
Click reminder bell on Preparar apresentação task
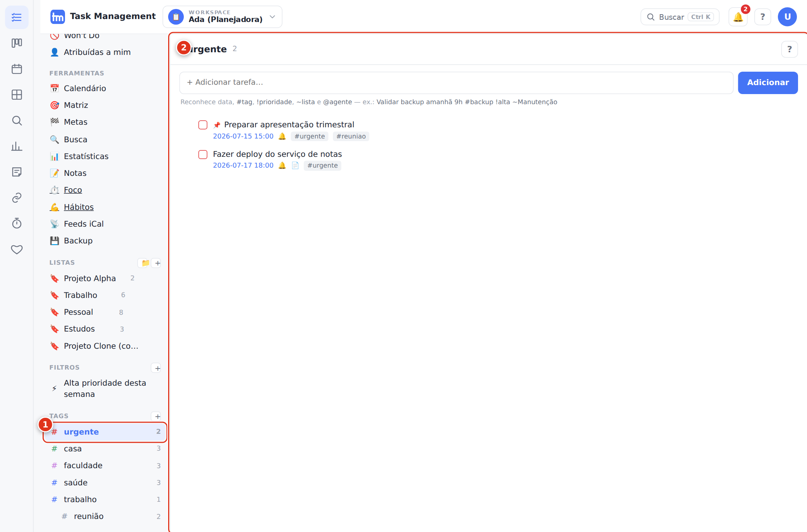[x=282, y=136]
